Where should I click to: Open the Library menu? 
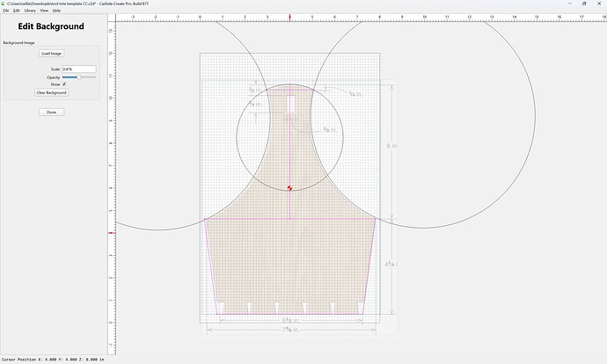click(30, 11)
